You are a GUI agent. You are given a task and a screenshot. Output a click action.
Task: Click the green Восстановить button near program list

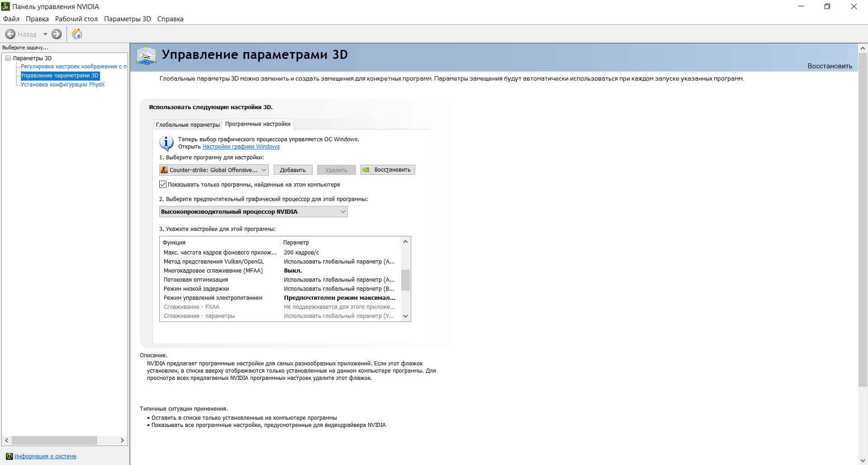[388, 170]
